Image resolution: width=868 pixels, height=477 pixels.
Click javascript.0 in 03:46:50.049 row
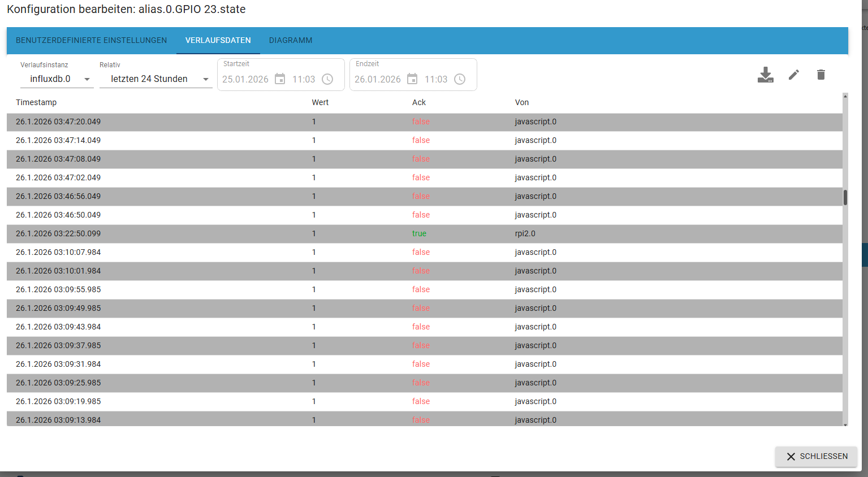pos(536,215)
